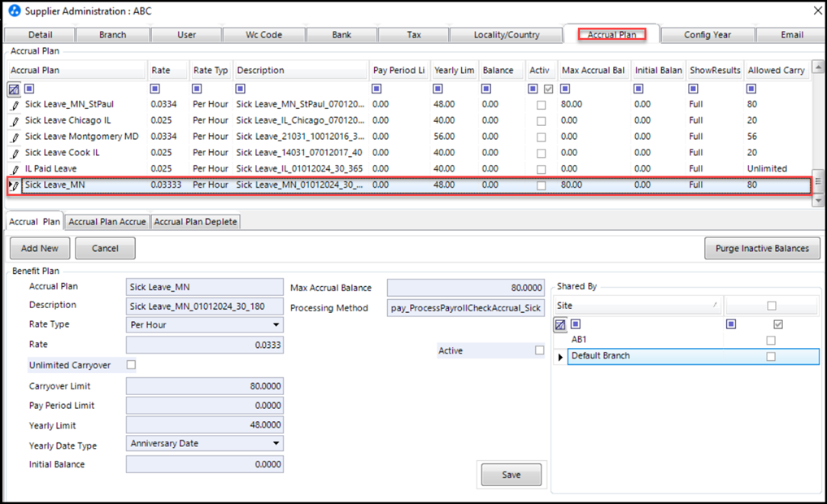Tick the AB1 site checkbox in Shared By
The height and width of the screenshot is (504, 827).
click(x=771, y=340)
